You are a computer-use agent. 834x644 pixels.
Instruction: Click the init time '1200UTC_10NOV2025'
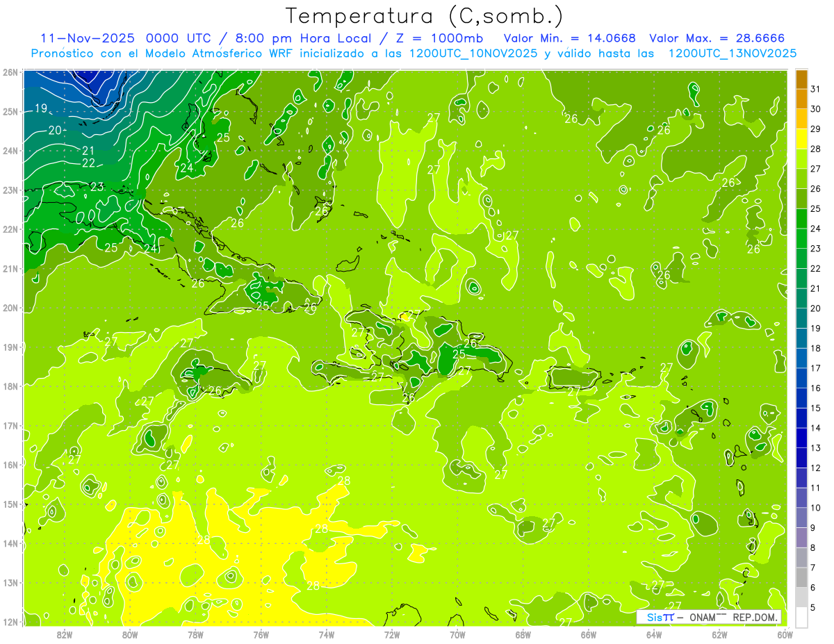[x=472, y=53]
